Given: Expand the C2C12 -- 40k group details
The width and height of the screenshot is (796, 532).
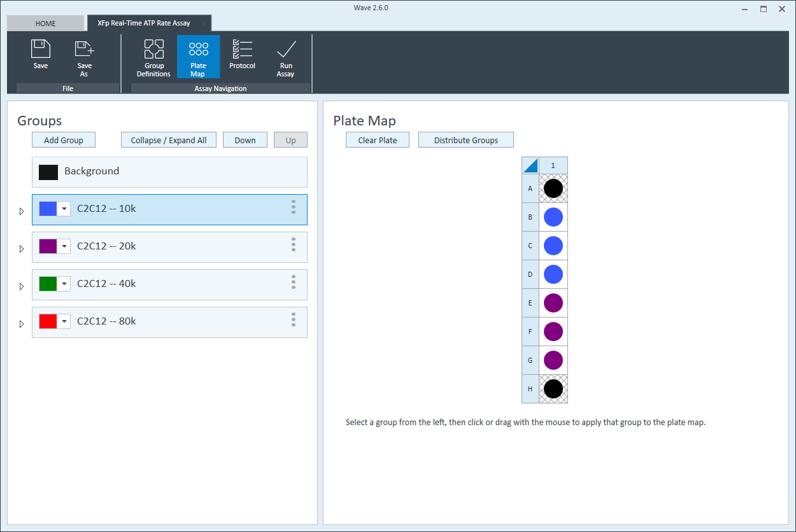Looking at the screenshot, I should tap(22, 286).
